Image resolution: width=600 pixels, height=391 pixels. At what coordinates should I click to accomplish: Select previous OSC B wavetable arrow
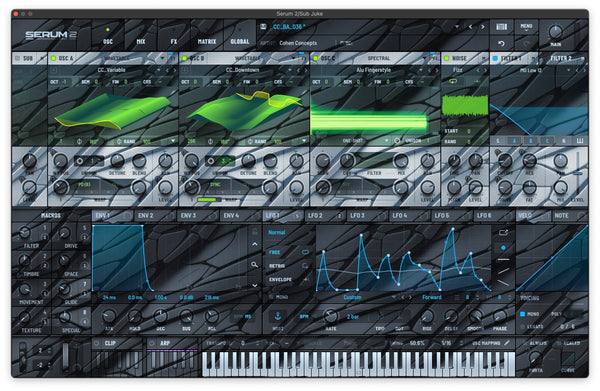299,70
